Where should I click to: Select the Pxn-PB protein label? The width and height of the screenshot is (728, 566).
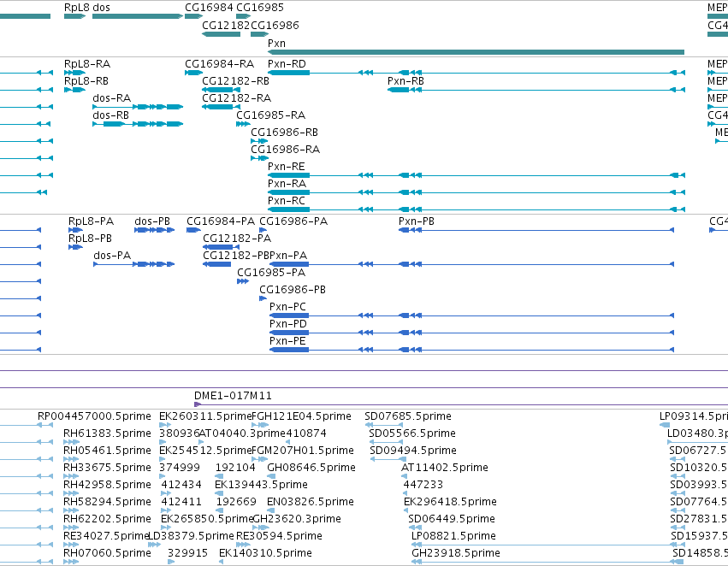tap(417, 221)
